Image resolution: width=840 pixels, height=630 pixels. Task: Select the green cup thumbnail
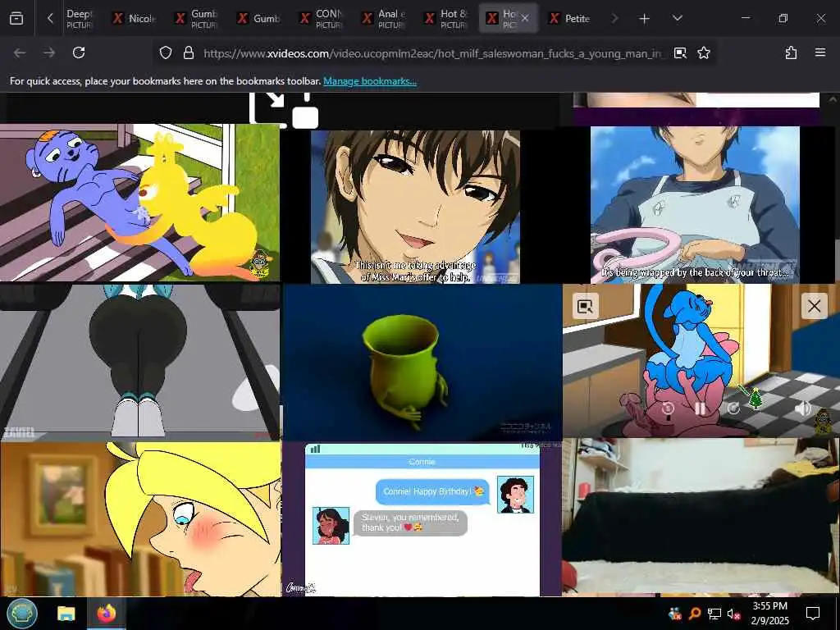pos(422,363)
